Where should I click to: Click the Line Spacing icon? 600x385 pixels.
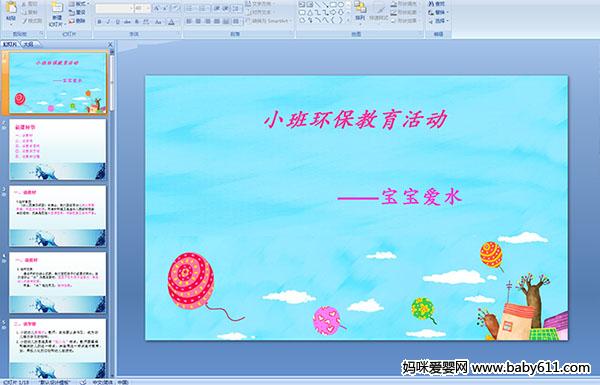pyautogui.click(x=236, y=8)
